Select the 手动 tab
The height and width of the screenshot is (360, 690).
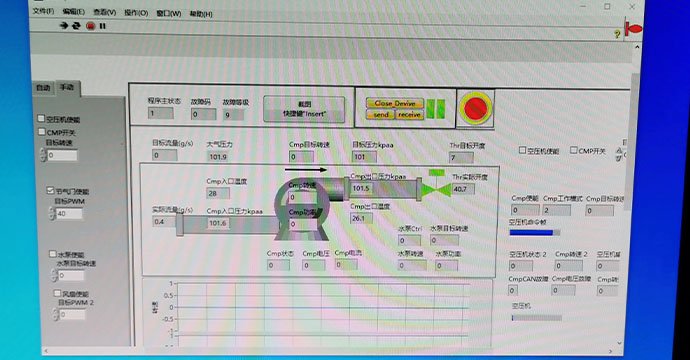click(67, 87)
